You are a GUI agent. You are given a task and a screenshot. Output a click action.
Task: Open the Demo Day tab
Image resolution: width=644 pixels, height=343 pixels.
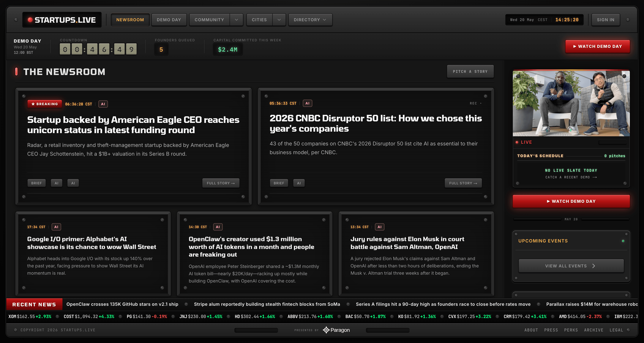click(x=169, y=20)
